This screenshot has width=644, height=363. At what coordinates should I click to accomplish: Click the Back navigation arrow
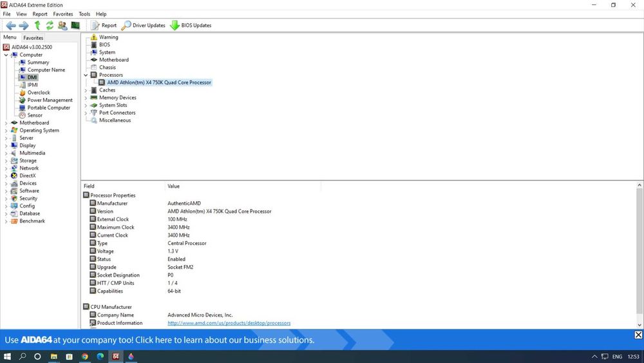11,26
